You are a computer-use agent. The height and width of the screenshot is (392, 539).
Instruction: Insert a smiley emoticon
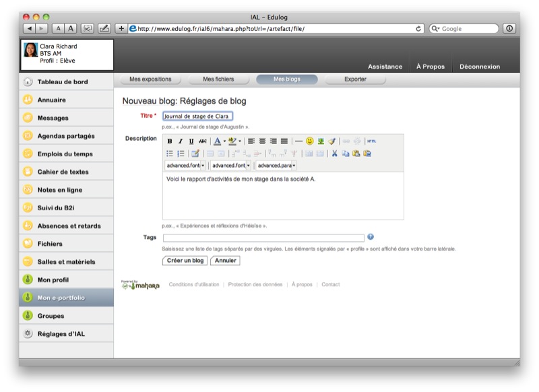click(x=310, y=141)
